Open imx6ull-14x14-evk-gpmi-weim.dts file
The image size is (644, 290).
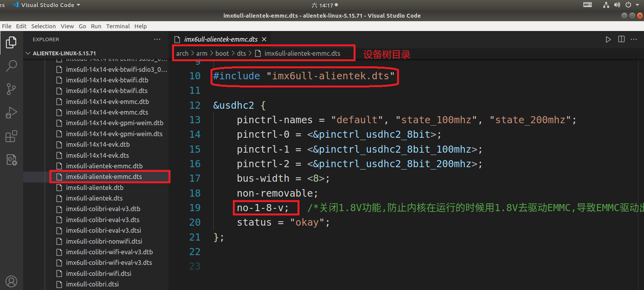point(114,134)
